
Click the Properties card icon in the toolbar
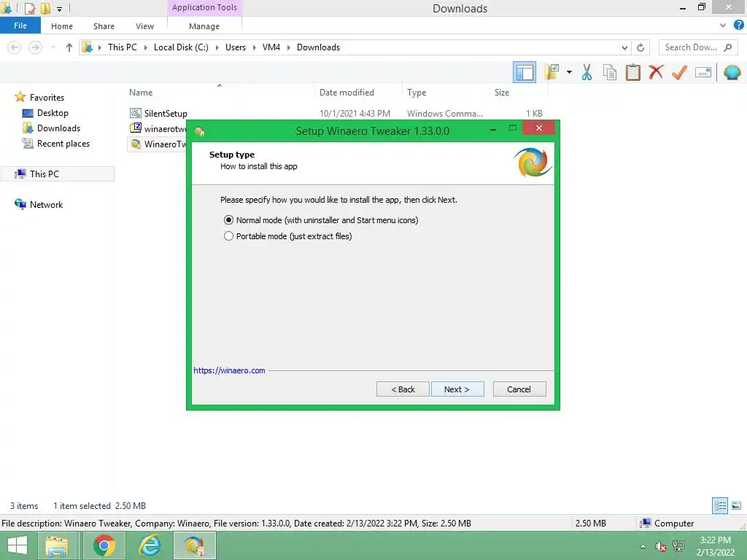point(703,72)
